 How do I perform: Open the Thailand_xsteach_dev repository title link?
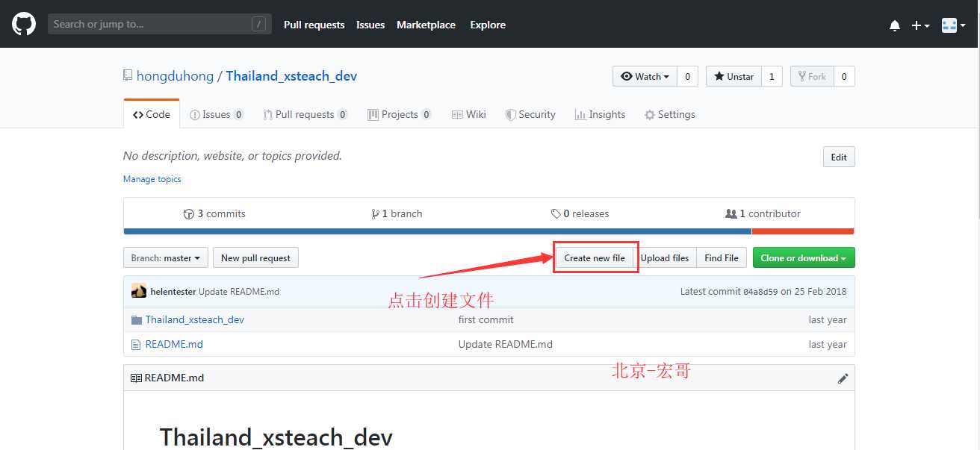pyautogui.click(x=291, y=76)
